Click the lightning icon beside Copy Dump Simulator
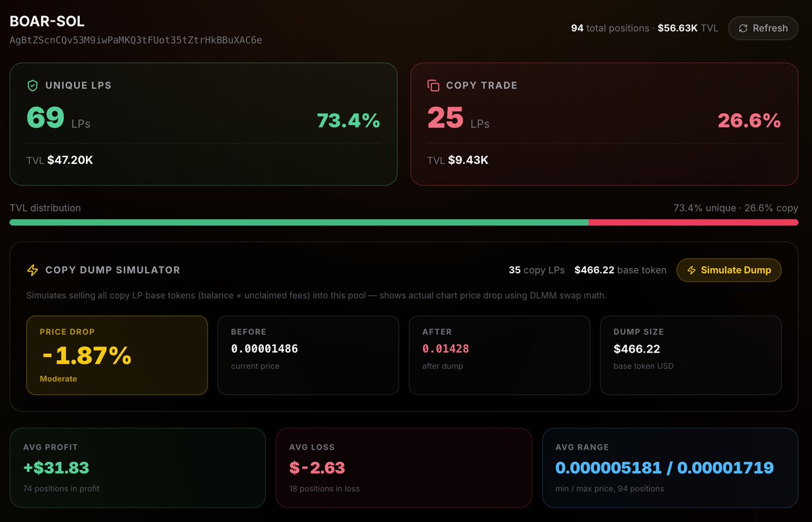 [x=32, y=270]
